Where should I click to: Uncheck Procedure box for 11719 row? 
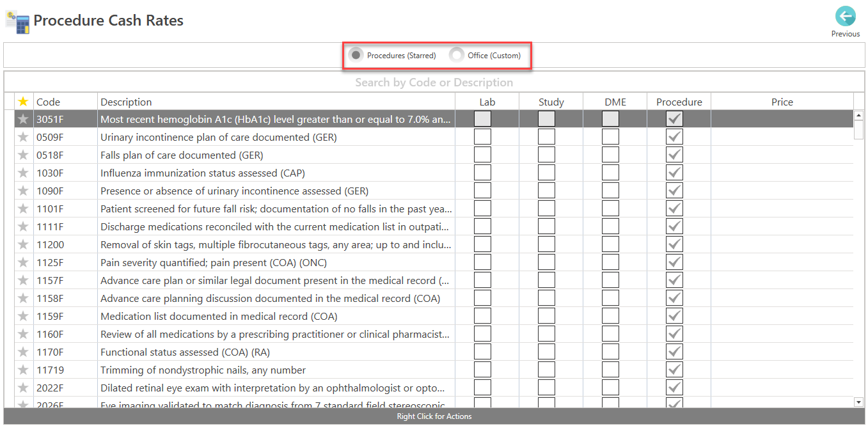(x=674, y=370)
